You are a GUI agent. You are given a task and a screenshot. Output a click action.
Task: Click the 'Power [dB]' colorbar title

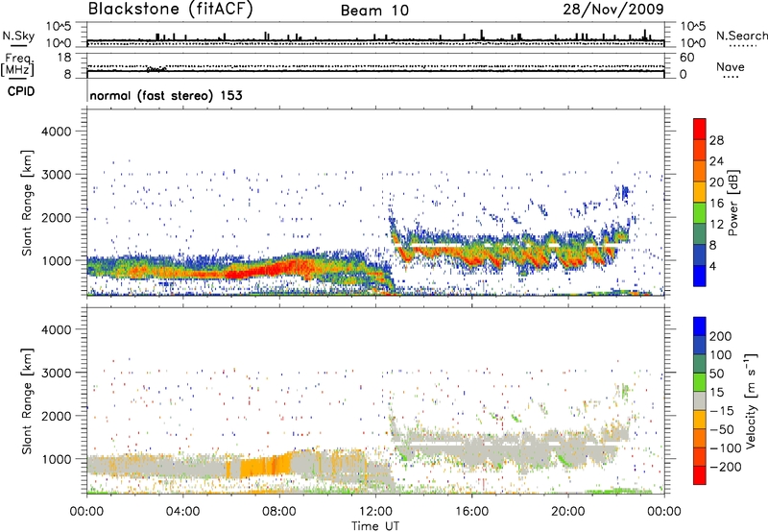733,203
